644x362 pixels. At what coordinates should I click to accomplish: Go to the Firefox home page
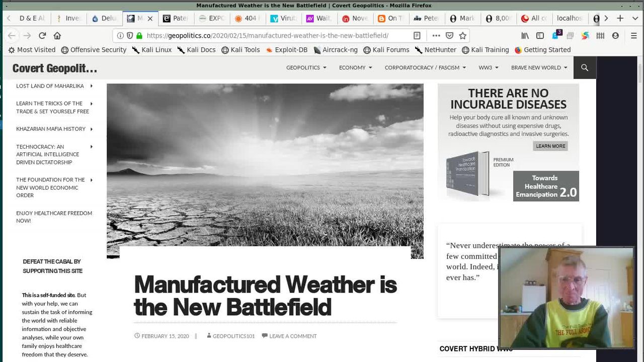[57, 36]
